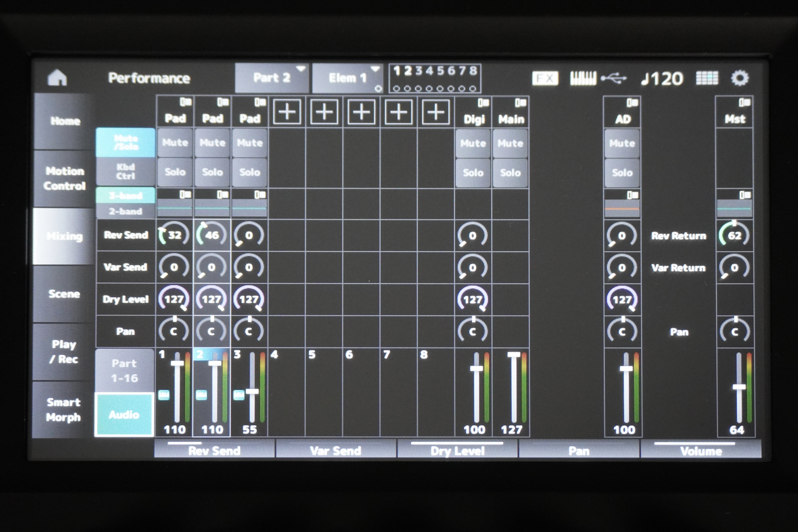Add part with first plus icon
The width and height of the screenshot is (798, 532).
click(287, 112)
